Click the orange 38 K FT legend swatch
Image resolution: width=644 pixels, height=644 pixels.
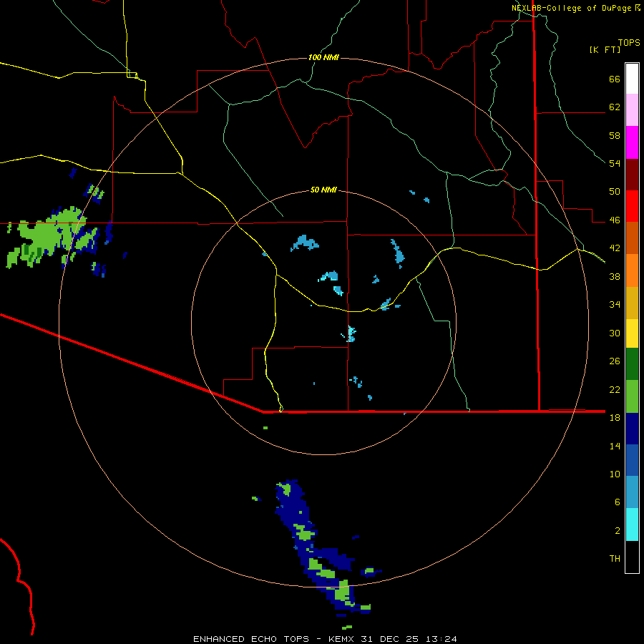[632, 270]
